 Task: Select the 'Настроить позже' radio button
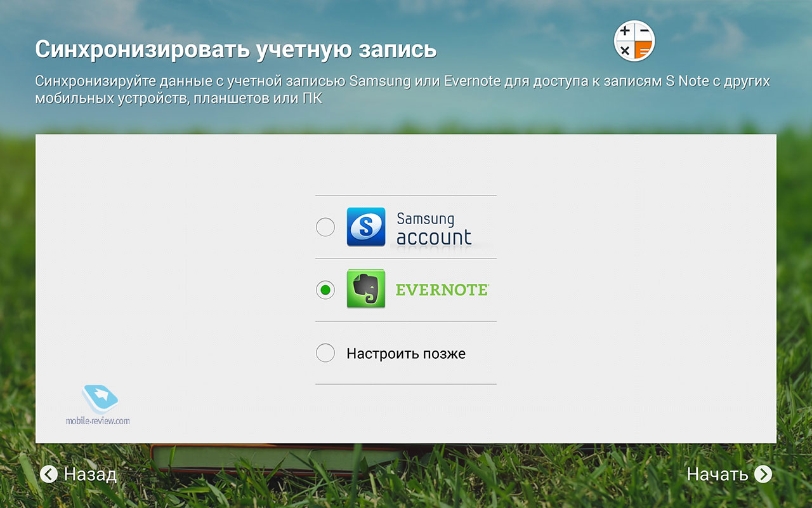[x=325, y=353]
